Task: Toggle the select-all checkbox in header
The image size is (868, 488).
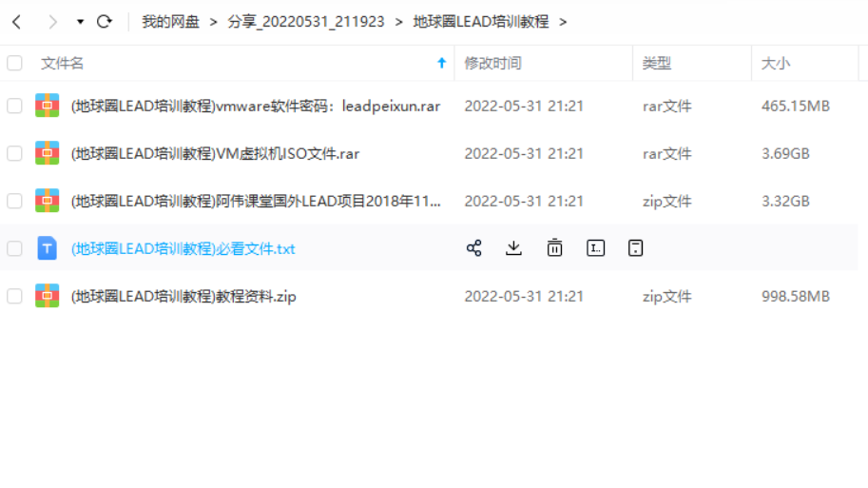Action: (x=14, y=63)
